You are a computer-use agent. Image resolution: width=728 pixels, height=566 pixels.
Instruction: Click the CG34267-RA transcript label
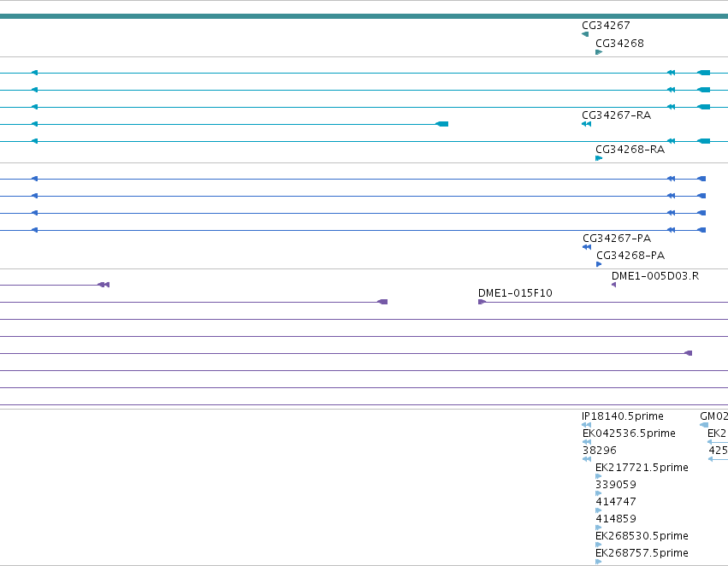click(x=616, y=115)
